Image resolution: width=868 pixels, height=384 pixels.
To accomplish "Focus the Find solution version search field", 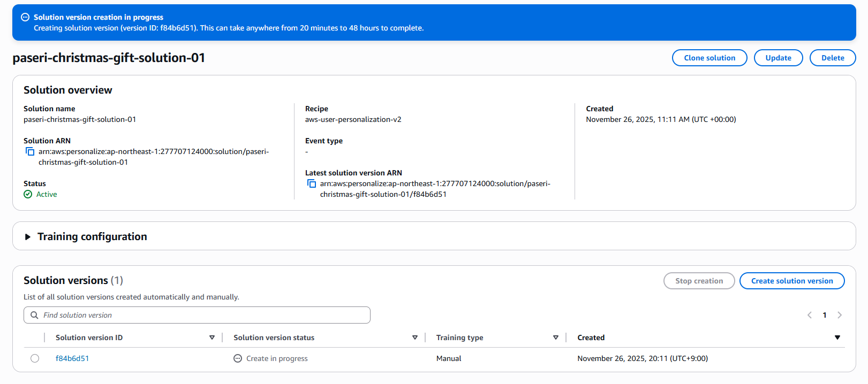I will coord(203,315).
